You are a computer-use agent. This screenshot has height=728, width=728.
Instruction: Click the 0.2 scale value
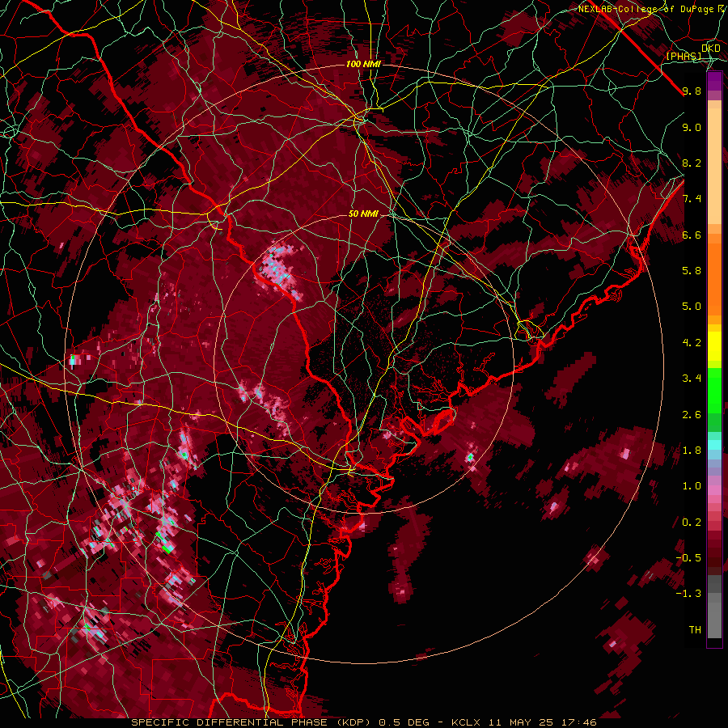coord(692,523)
